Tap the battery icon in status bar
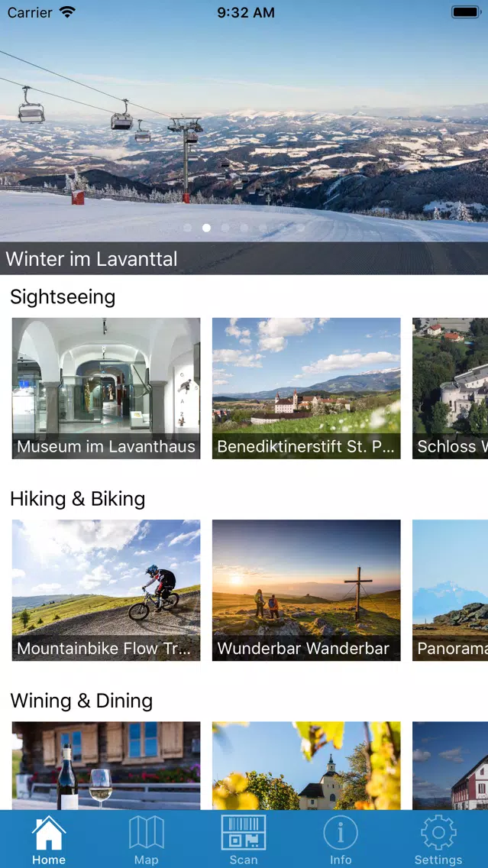 click(466, 12)
